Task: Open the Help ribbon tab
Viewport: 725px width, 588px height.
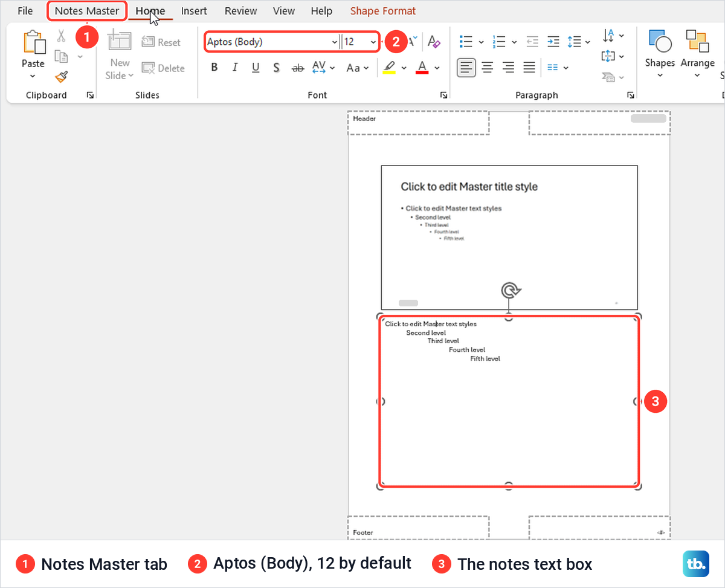Action: (x=321, y=11)
